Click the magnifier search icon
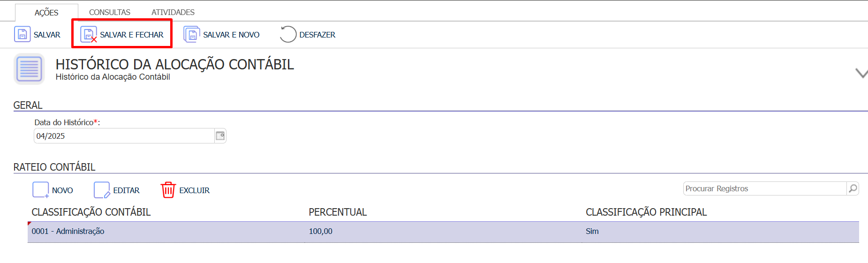This screenshot has height=263, width=868. coord(853,188)
